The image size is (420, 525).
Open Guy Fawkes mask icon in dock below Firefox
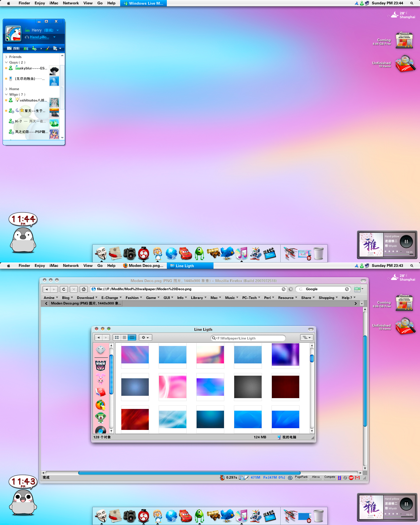click(x=101, y=516)
